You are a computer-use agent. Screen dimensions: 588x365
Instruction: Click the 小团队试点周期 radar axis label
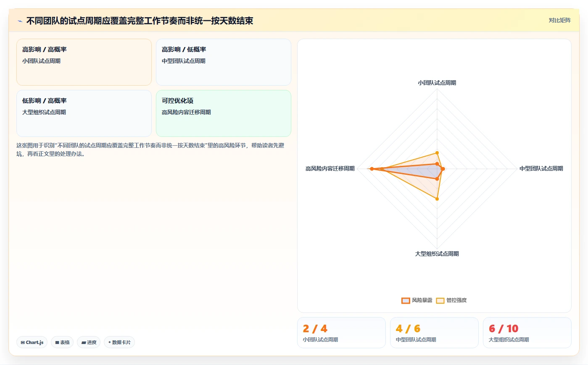click(x=437, y=83)
